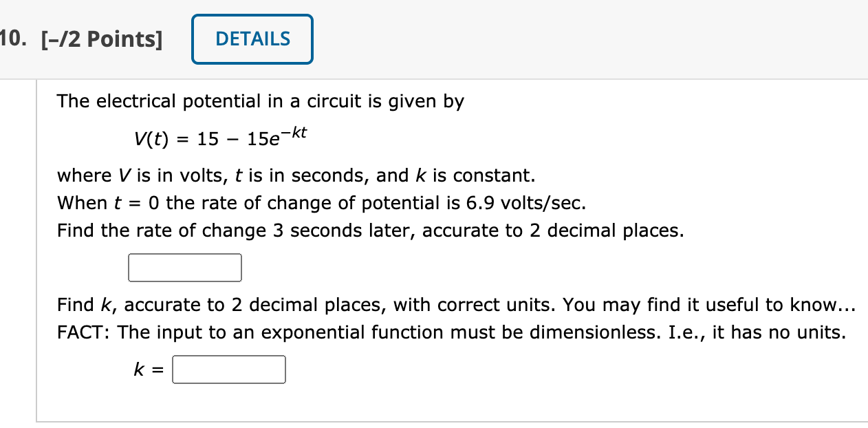Click the exponent −kt in the equation
This screenshot has height=428, width=868.
tap(294, 131)
